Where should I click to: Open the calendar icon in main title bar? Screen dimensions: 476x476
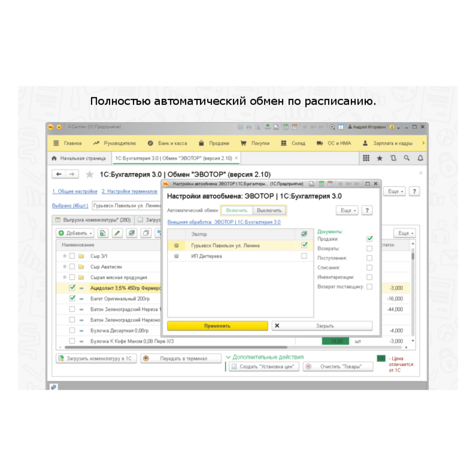[x=294, y=127]
